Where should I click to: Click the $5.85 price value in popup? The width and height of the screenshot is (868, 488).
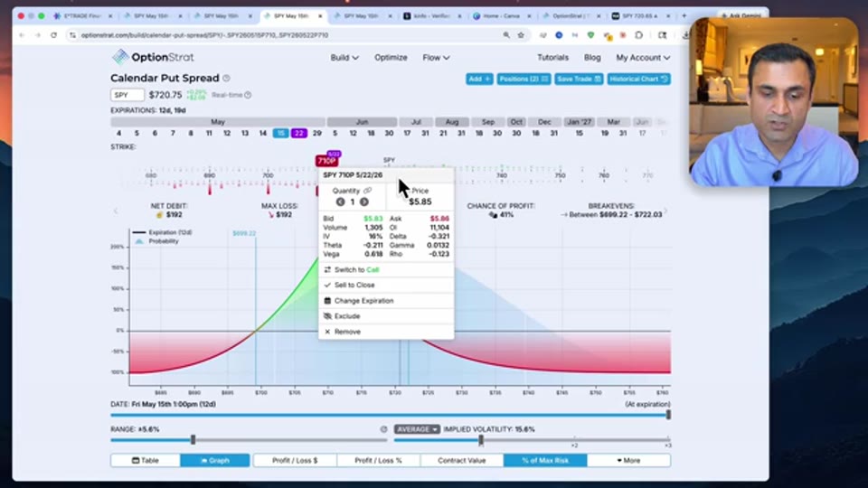pos(420,202)
